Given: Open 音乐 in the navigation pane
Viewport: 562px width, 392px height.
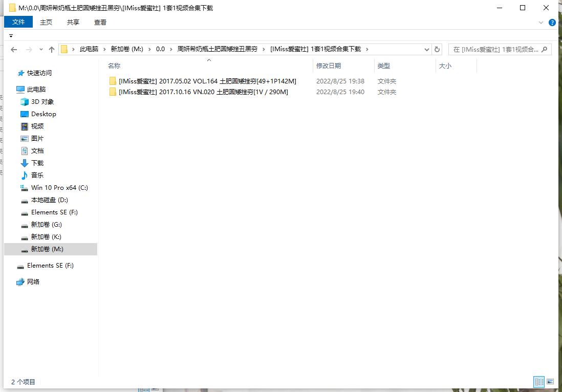Looking at the screenshot, I should tap(37, 175).
